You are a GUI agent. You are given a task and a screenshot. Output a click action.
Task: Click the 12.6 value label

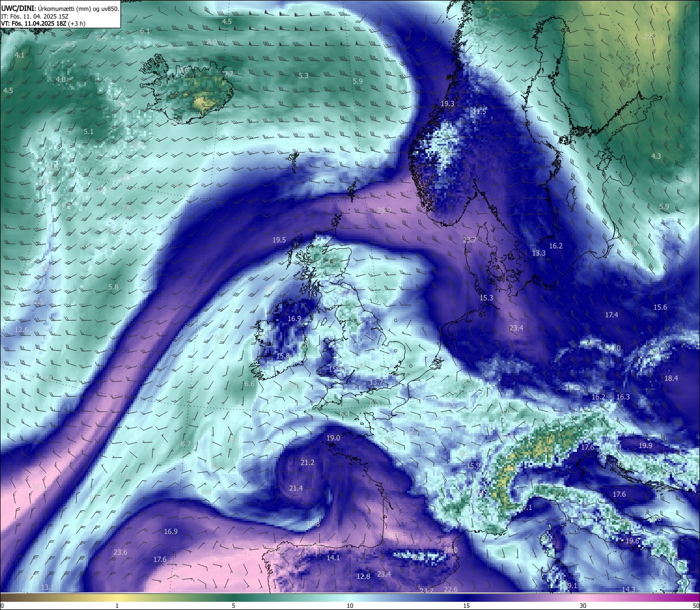click(x=21, y=329)
